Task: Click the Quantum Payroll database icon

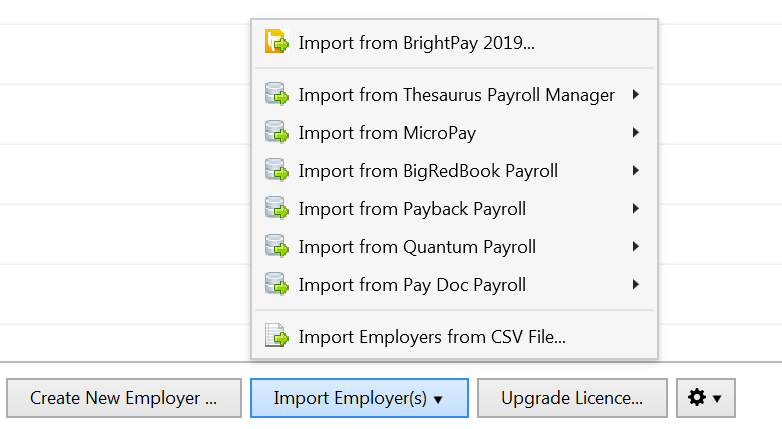Action: pyautogui.click(x=277, y=245)
